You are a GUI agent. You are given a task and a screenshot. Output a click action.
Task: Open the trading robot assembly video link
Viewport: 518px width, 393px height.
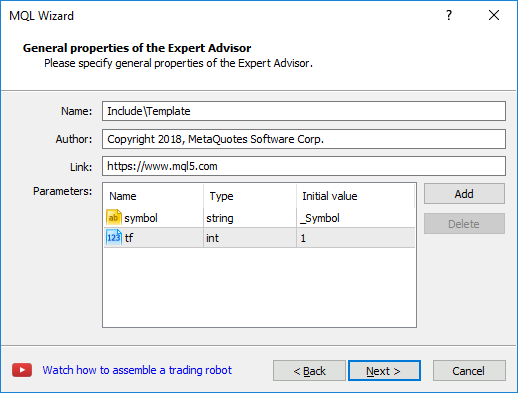[x=137, y=370]
